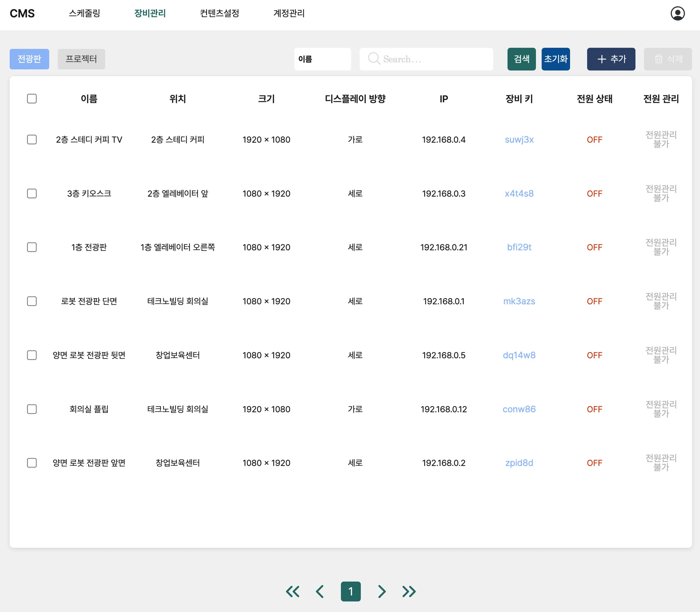Check the 3층 키오스크 row checkbox
The width and height of the screenshot is (700, 612).
coord(32,194)
